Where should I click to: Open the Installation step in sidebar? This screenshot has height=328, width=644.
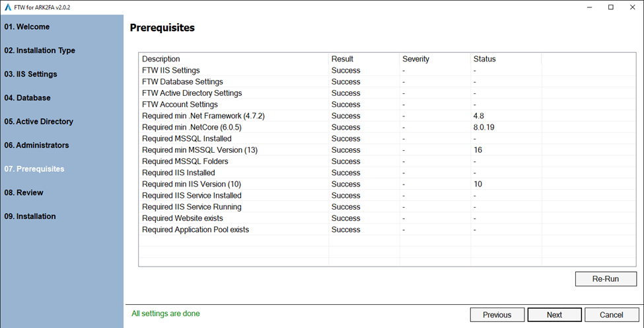30,217
